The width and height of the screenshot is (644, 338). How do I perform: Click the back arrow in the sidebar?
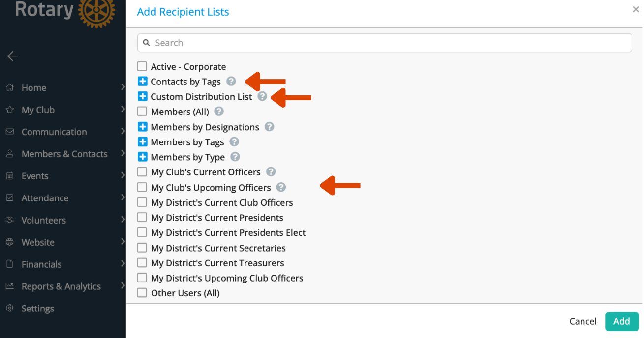pyautogui.click(x=12, y=56)
